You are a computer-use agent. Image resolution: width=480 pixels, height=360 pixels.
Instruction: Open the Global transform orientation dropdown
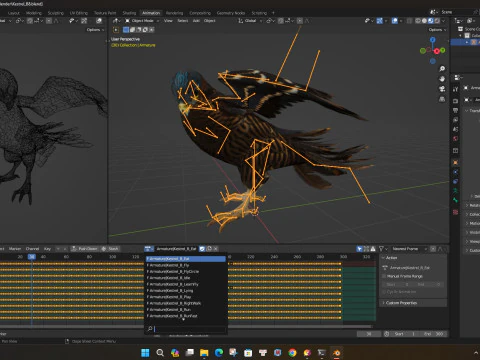pyautogui.click(x=250, y=21)
